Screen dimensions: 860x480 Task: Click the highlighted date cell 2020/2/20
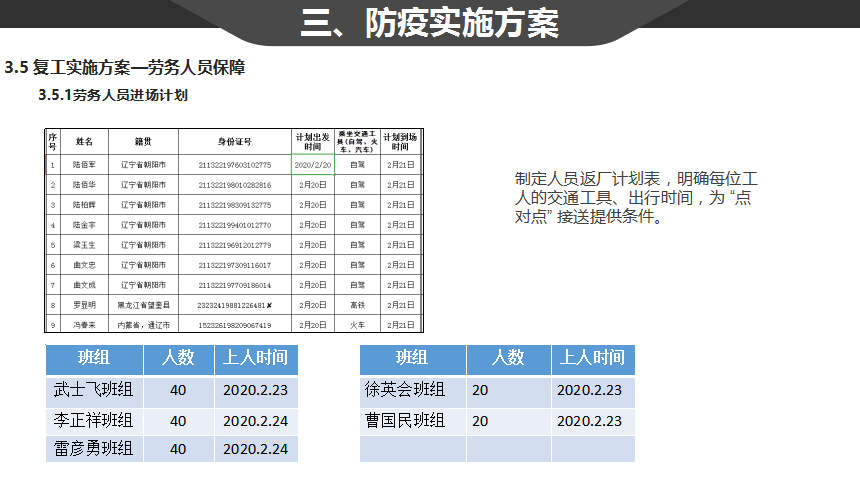pos(313,165)
